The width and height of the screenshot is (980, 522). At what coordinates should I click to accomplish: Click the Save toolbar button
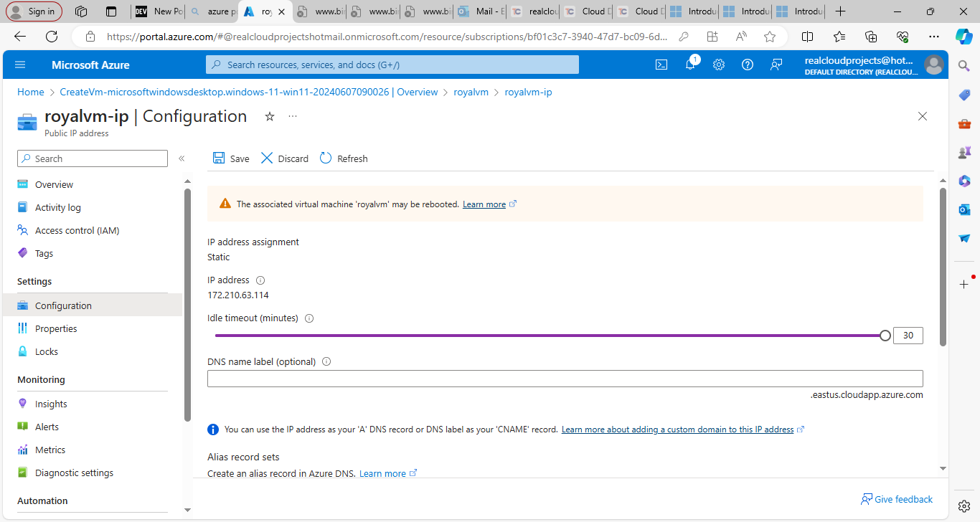[x=231, y=158]
